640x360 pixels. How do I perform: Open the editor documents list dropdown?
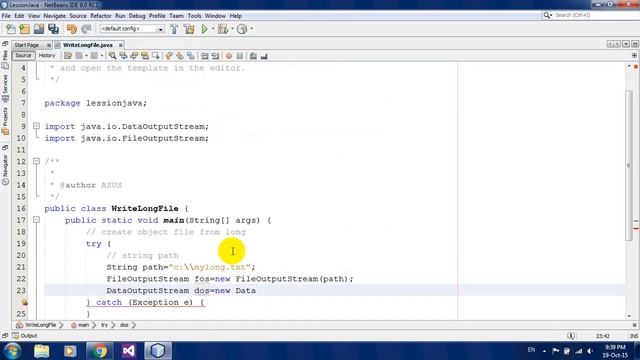tap(626, 44)
